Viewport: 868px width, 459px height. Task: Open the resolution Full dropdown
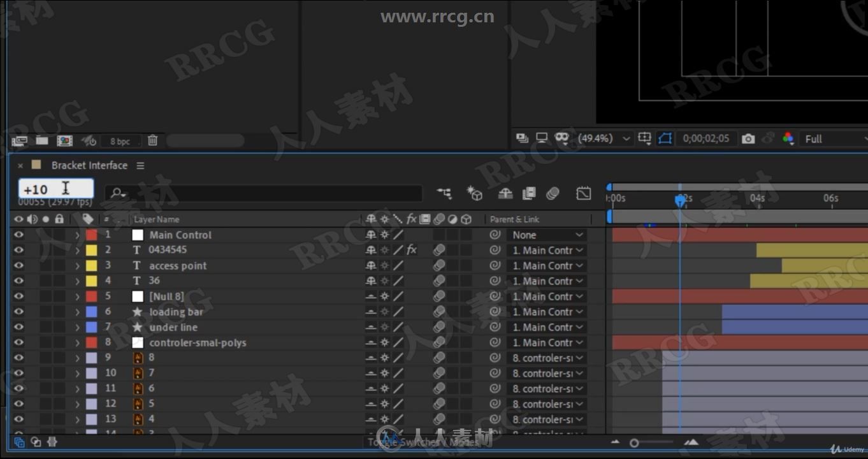coord(834,138)
